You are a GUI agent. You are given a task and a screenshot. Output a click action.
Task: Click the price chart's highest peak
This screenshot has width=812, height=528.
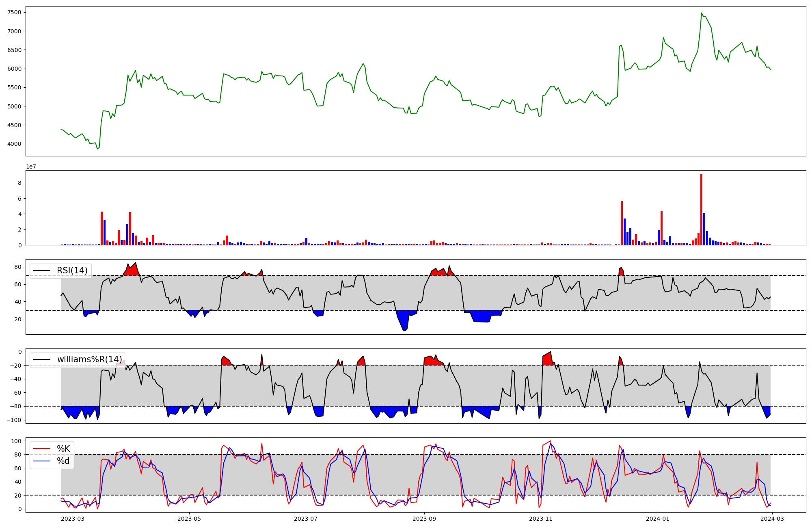[x=702, y=13]
